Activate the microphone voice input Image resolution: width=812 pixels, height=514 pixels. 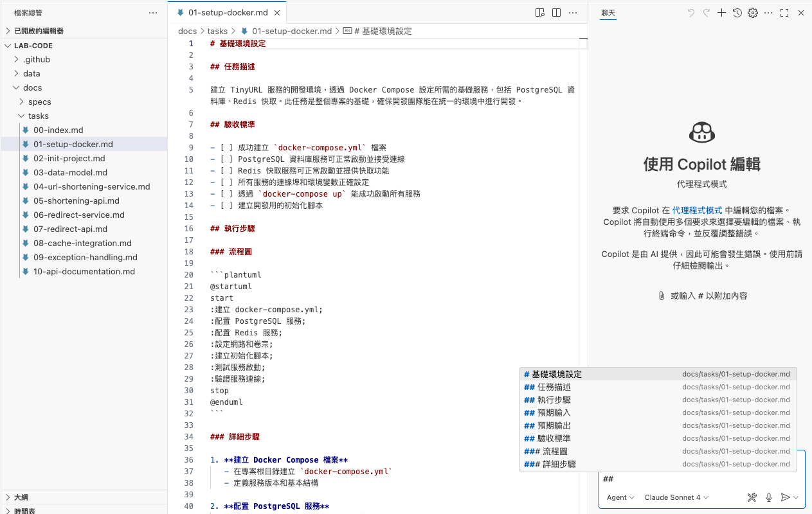(768, 497)
